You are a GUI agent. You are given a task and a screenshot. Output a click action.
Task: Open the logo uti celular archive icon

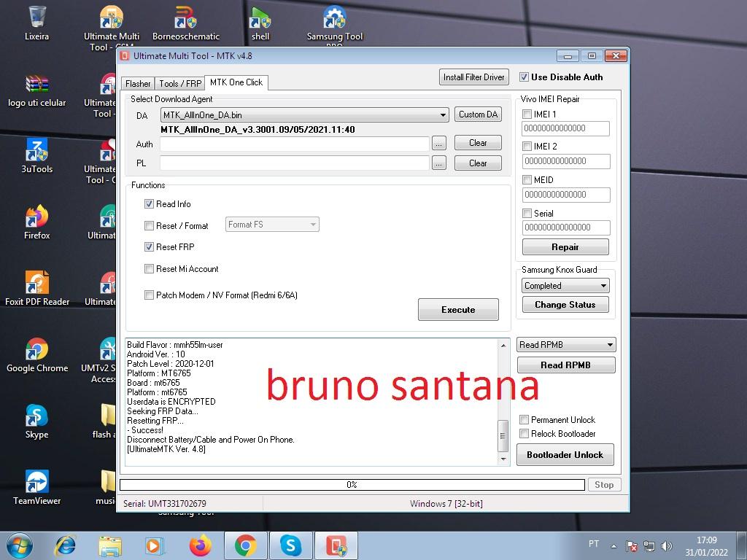click(x=36, y=90)
